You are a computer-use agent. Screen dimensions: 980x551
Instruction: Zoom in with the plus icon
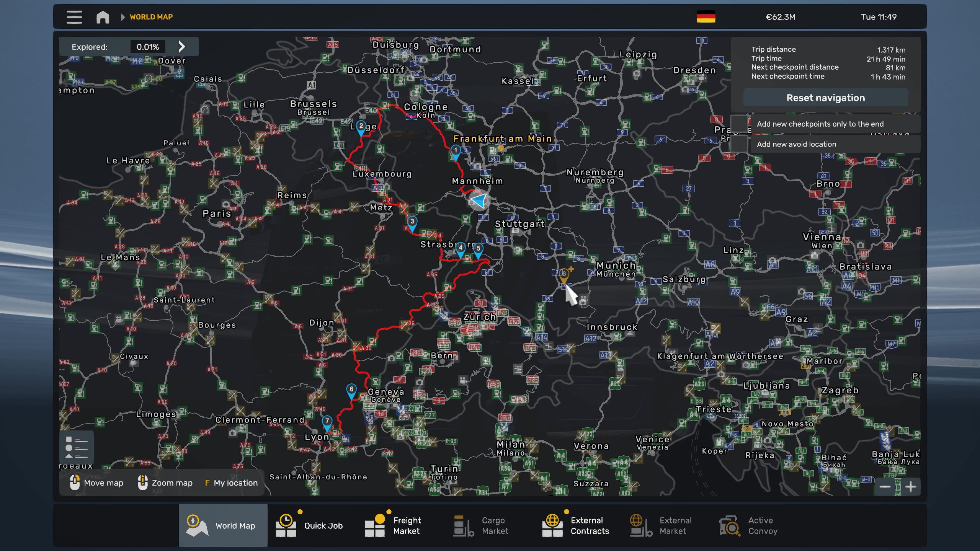click(911, 487)
